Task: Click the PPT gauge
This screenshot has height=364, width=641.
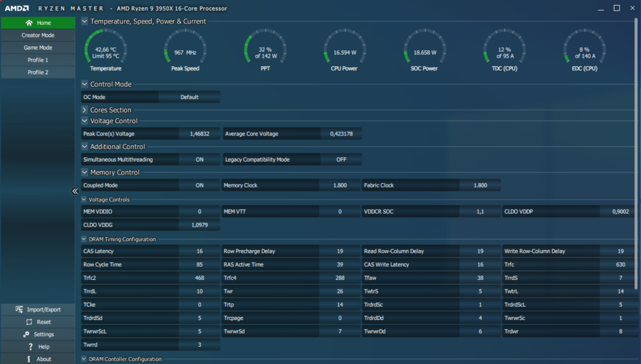Action: [x=266, y=51]
